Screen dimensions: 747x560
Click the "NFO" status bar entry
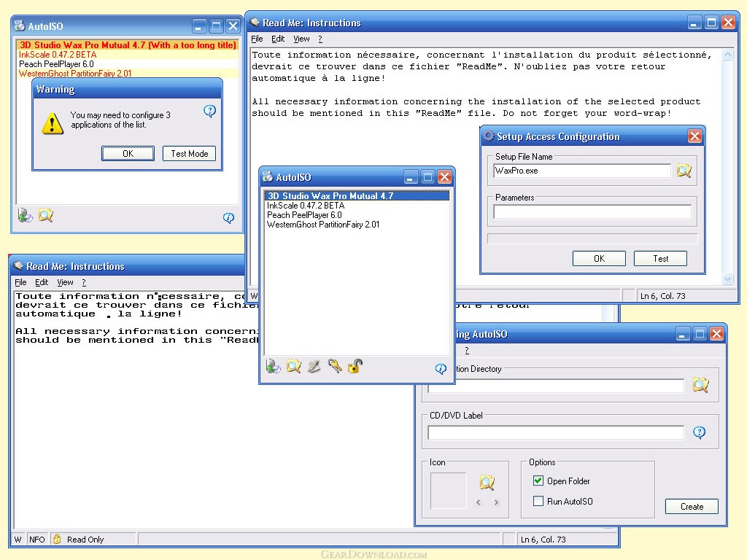coord(36,540)
